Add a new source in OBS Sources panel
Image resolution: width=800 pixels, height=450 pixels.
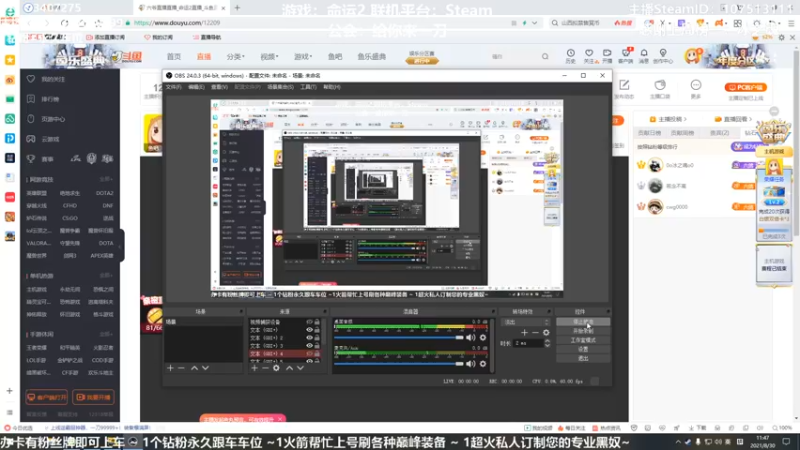[254, 368]
